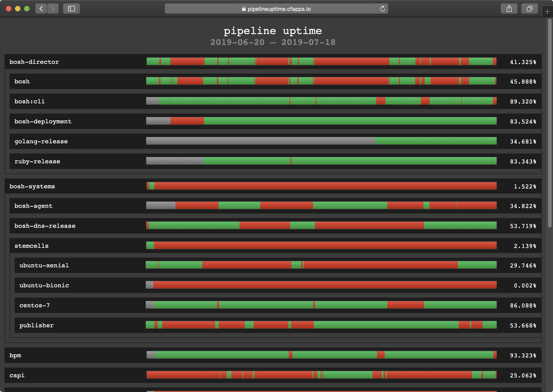Show all tabs overview icon

(x=529, y=9)
